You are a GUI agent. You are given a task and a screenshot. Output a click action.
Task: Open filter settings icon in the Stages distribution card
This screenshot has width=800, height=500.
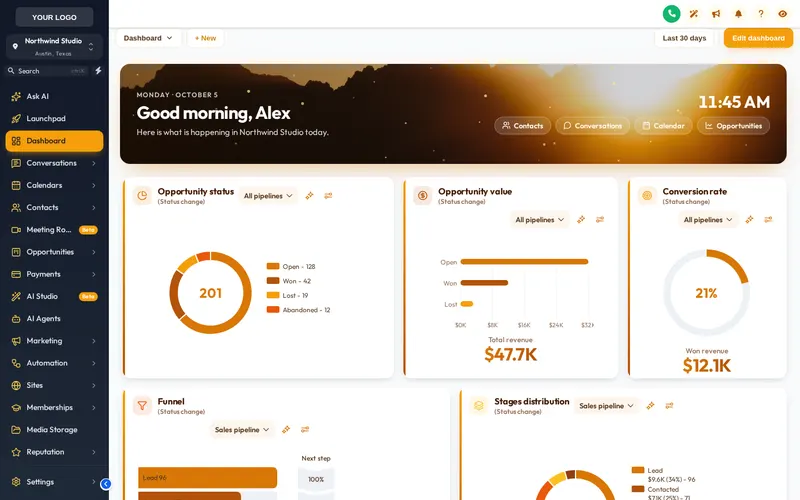click(669, 406)
